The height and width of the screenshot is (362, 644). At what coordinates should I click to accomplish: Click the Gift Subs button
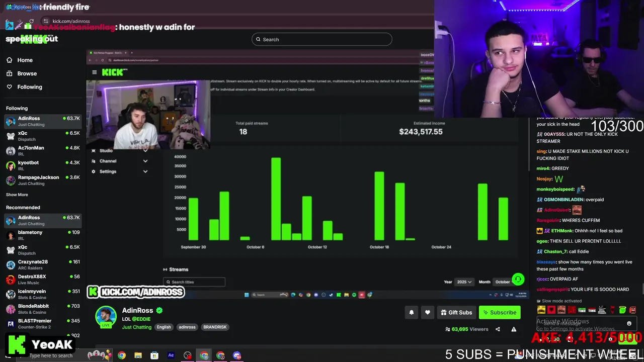456,312
